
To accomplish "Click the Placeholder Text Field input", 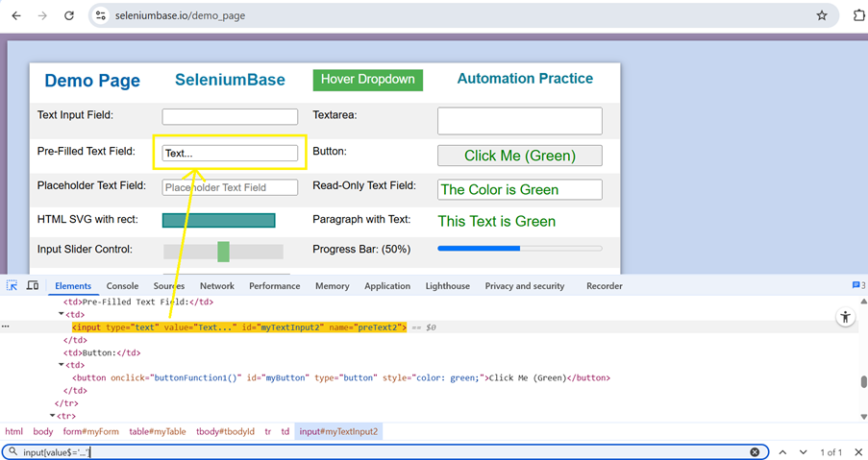I will [230, 187].
